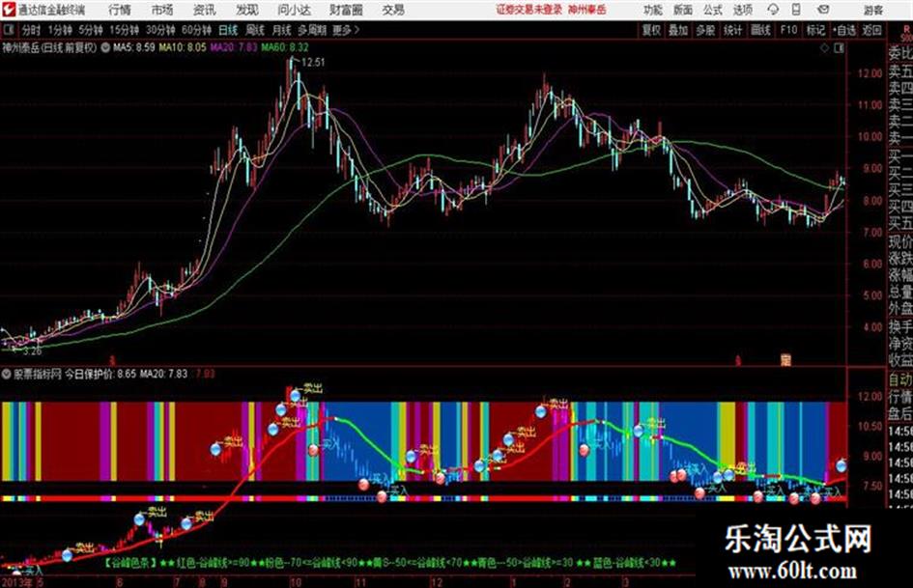Open the envelope message icon
This screenshot has width=913, height=588.
(x=823, y=10)
